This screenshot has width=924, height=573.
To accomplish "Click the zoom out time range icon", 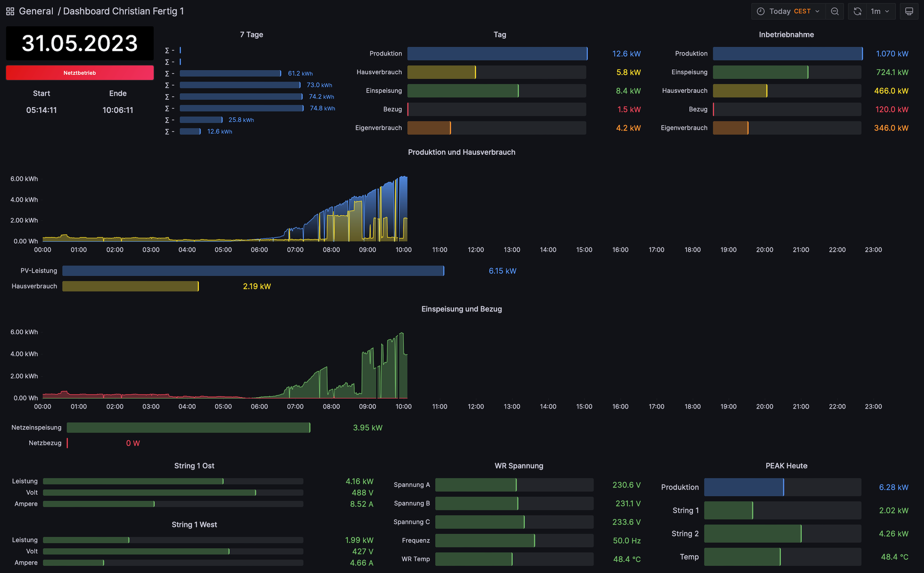I will 834,11.
